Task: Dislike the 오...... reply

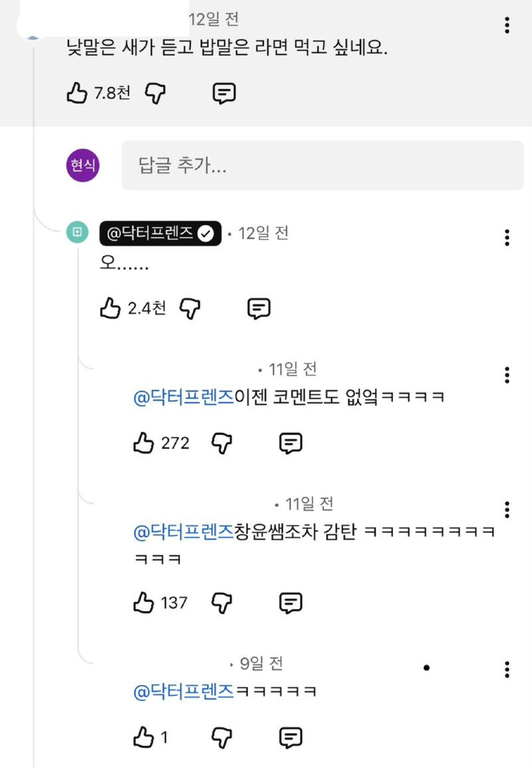Action: click(190, 308)
